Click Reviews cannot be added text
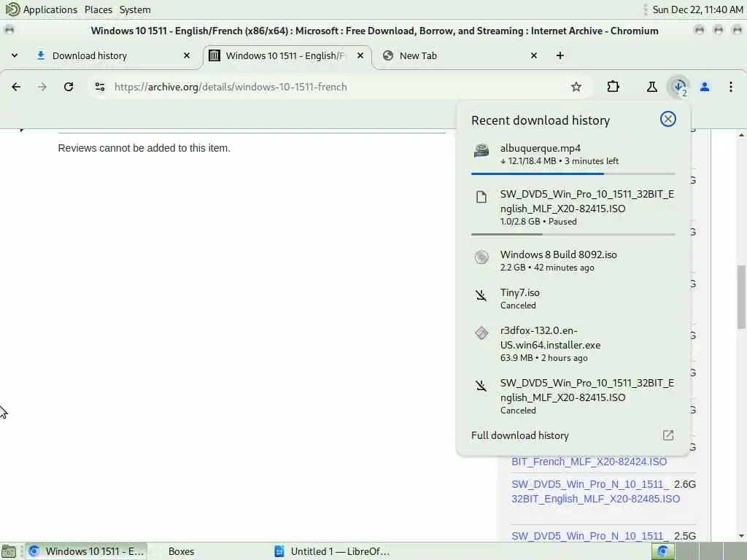Image resolution: width=747 pixels, height=560 pixels. 144,148
